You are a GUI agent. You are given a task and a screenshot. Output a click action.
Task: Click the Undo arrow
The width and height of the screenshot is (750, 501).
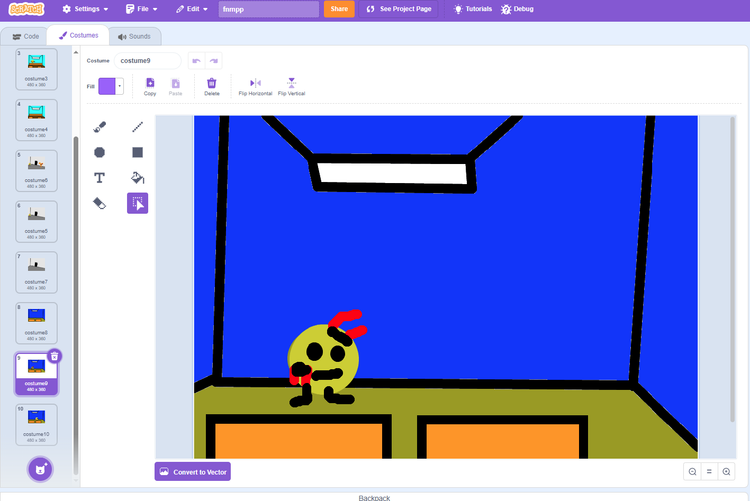(x=196, y=61)
